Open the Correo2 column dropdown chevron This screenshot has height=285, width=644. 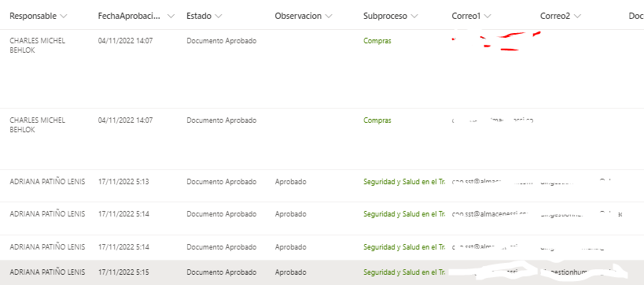(x=577, y=16)
